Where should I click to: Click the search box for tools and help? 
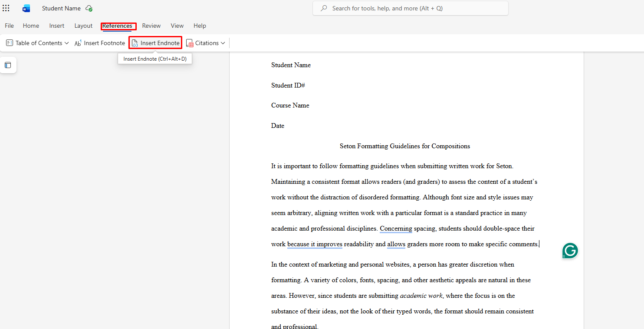pyautogui.click(x=410, y=8)
